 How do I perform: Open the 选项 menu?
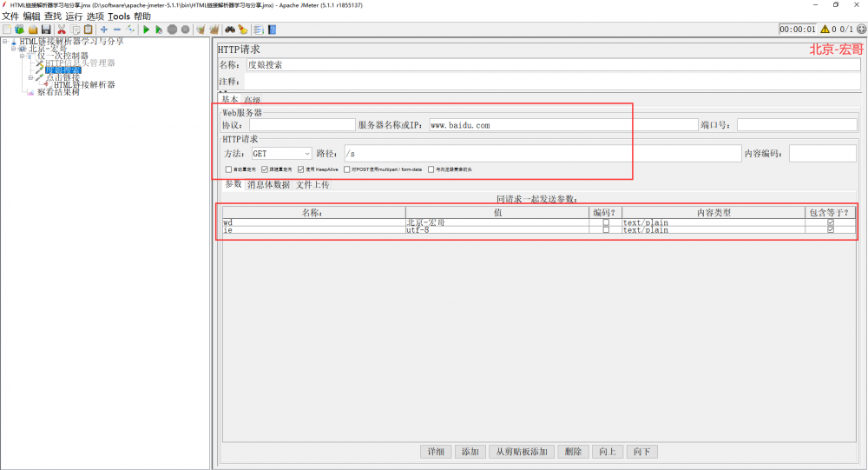(95, 17)
